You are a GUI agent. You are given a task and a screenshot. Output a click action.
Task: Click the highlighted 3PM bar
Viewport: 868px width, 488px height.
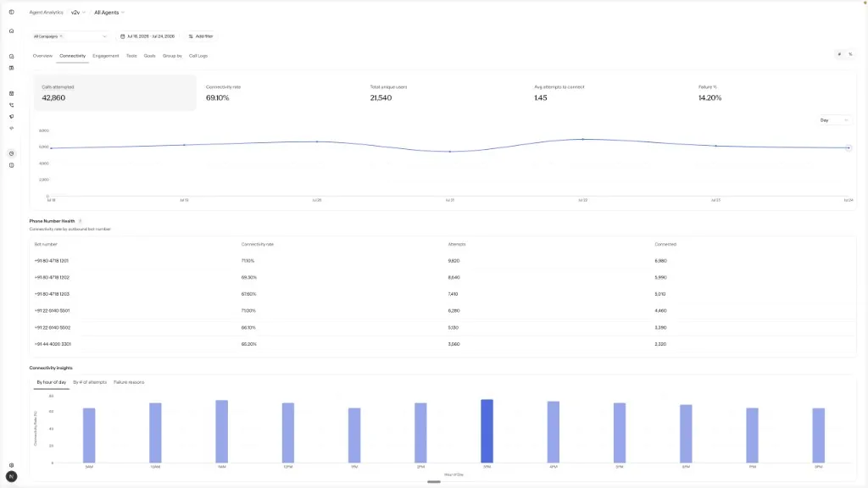(487, 431)
